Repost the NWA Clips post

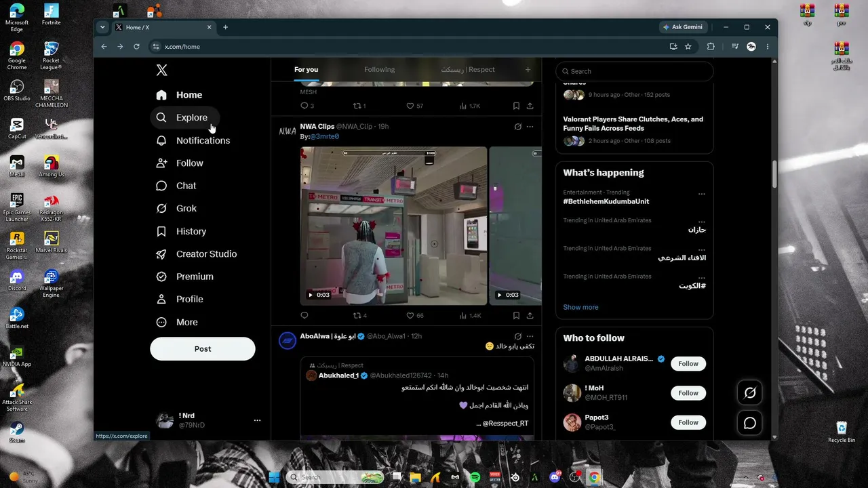[x=359, y=315]
